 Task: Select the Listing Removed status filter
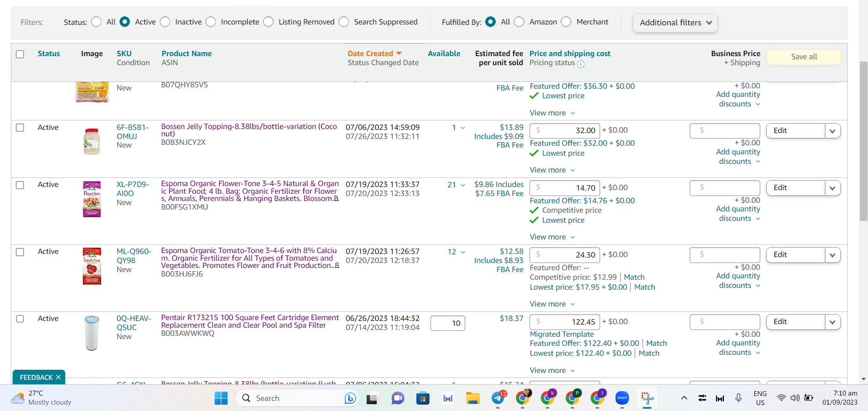click(268, 22)
